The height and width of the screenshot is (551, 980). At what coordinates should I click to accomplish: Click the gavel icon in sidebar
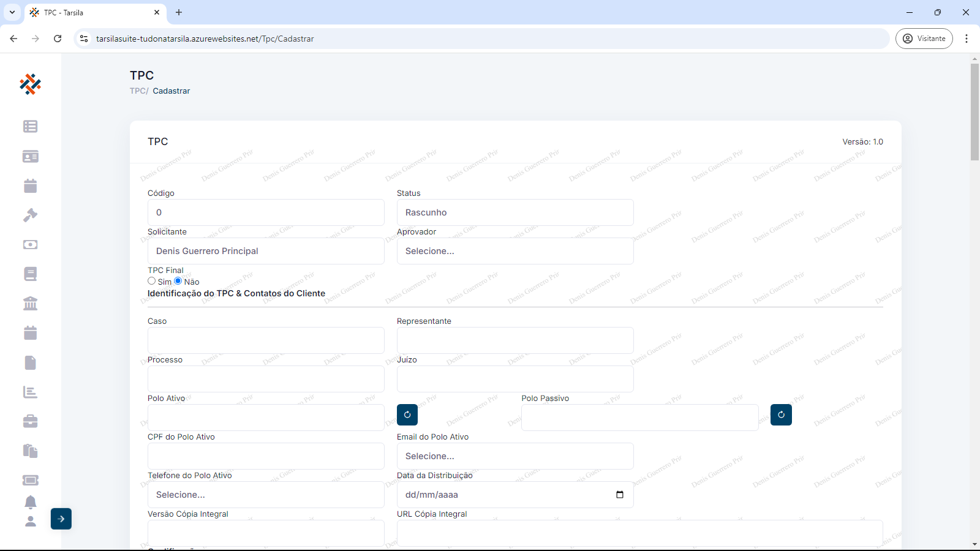(x=30, y=215)
